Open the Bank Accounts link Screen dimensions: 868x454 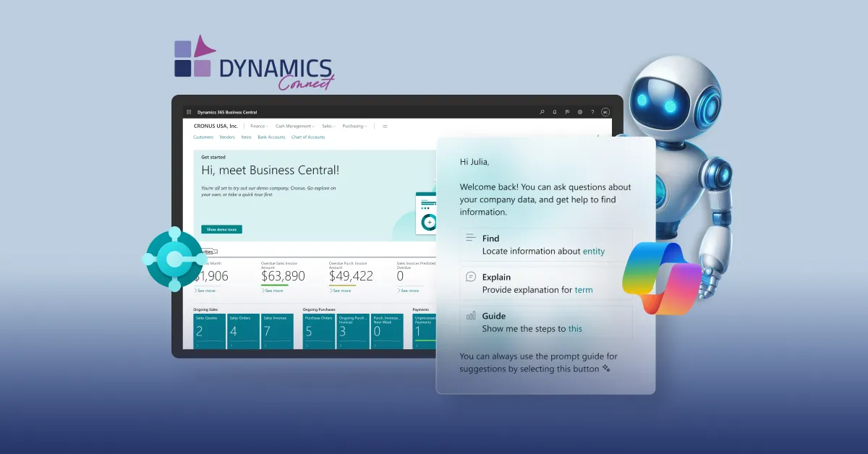[271, 137]
